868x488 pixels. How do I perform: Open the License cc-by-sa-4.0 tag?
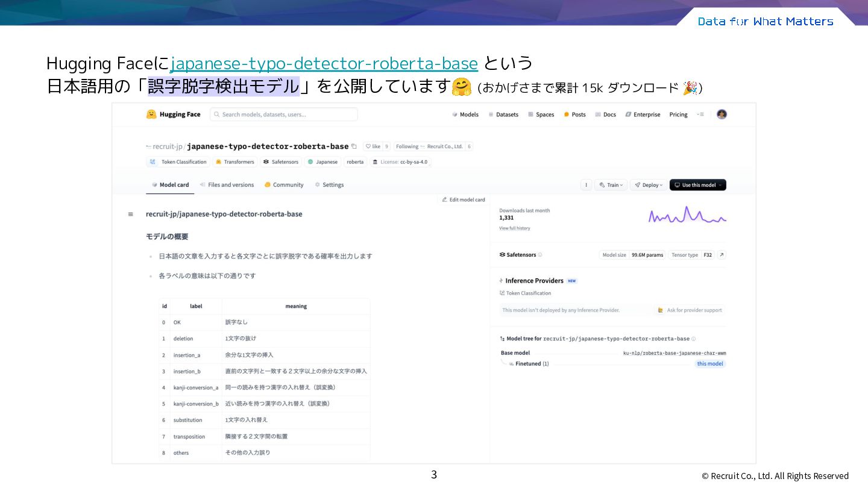tap(400, 162)
